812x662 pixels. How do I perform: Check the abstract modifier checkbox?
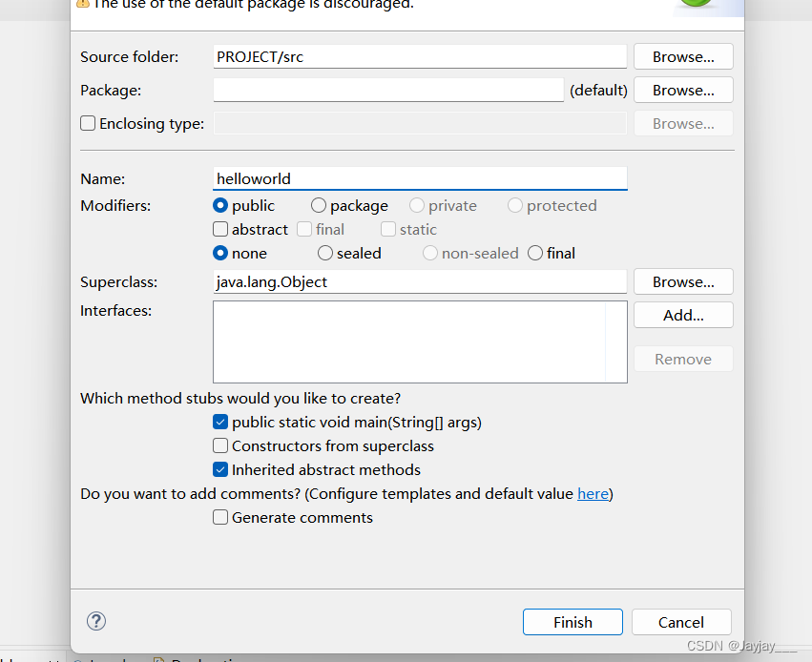coord(220,229)
